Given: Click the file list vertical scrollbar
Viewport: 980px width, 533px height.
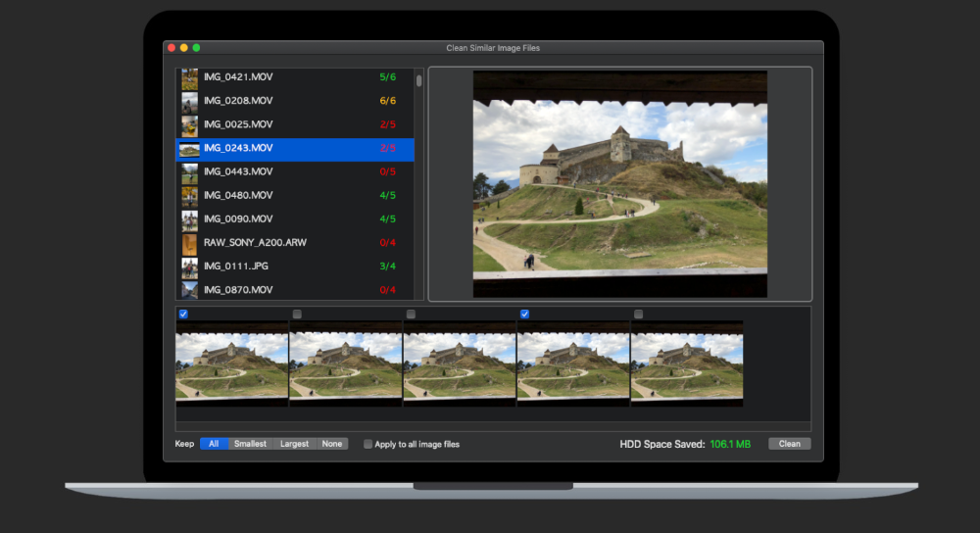Looking at the screenshot, I should point(419,81).
